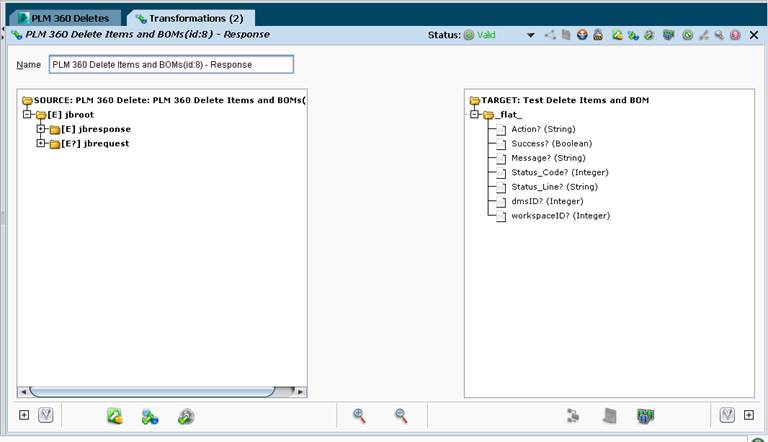Close the transformation editor with the X
This screenshot has height=442, width=768.
[x=754, y=35]
